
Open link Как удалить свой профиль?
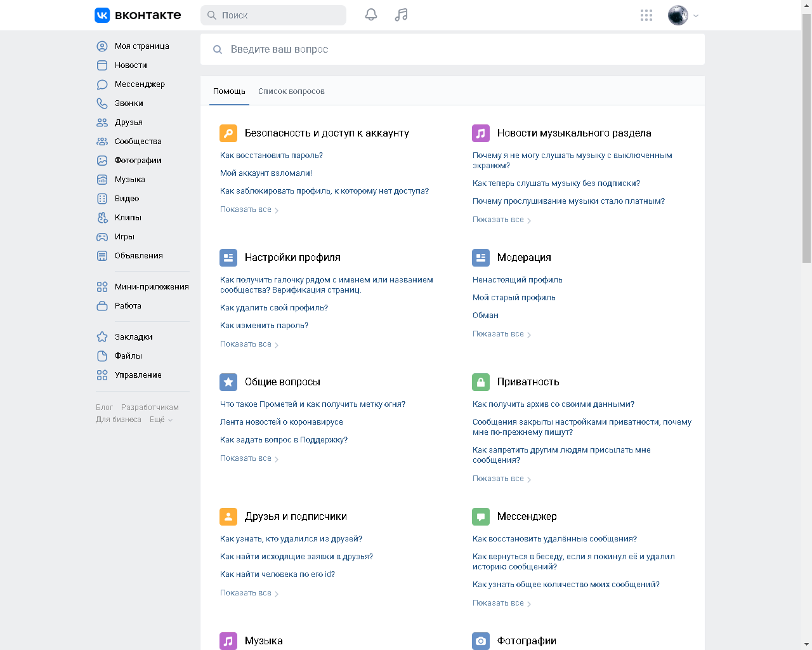[274, 308]
